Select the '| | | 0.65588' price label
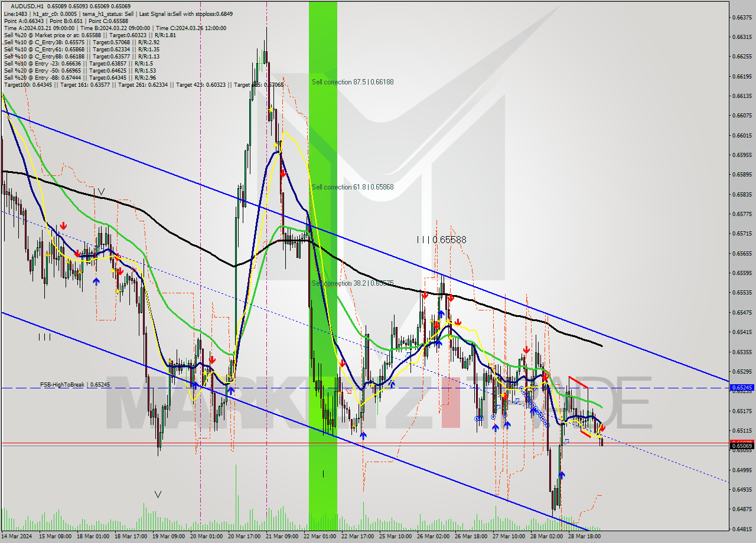The height and width of the screenshot is (543, 756). click(441, 240)
